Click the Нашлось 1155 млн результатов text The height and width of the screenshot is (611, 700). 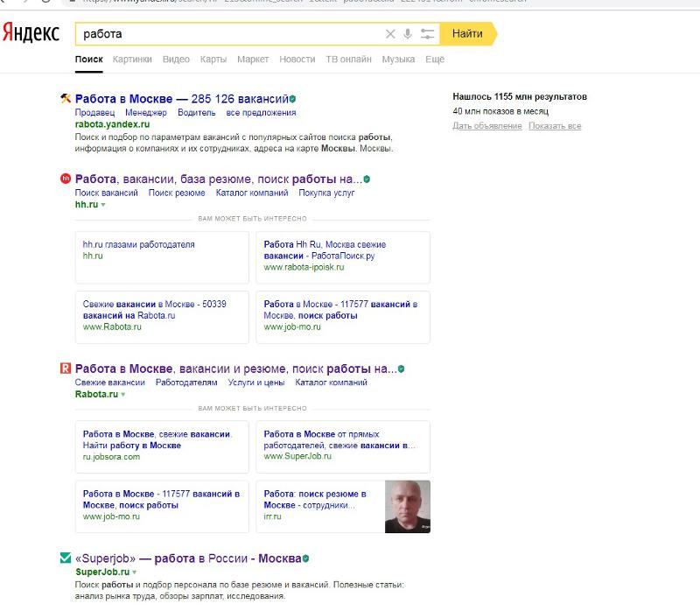[x=520, y=96]
